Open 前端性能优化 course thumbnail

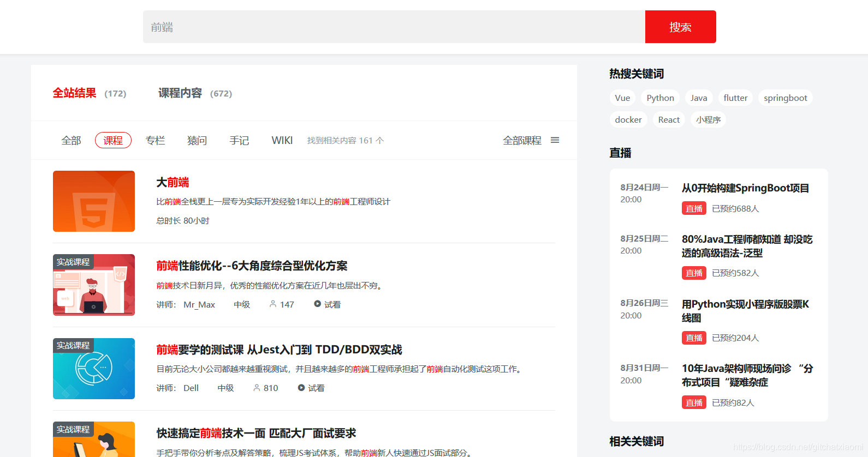click(94, 285)
